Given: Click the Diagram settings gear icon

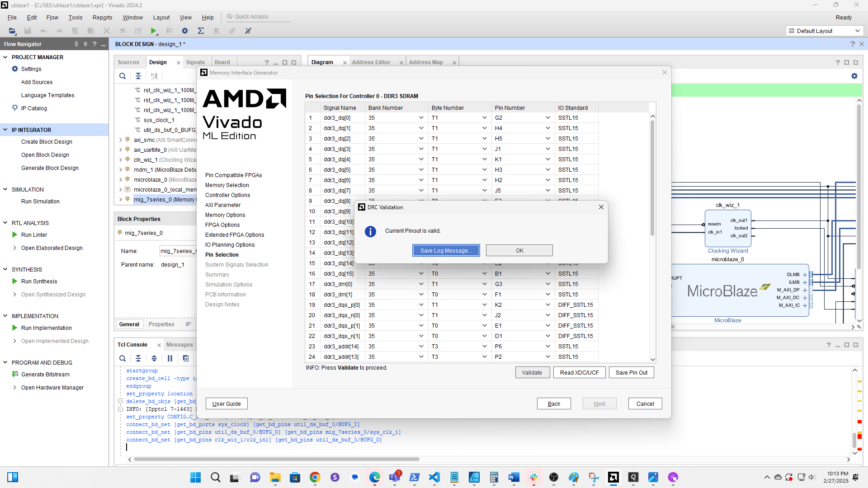Looking at the screenshot, I should coord(854,76).
